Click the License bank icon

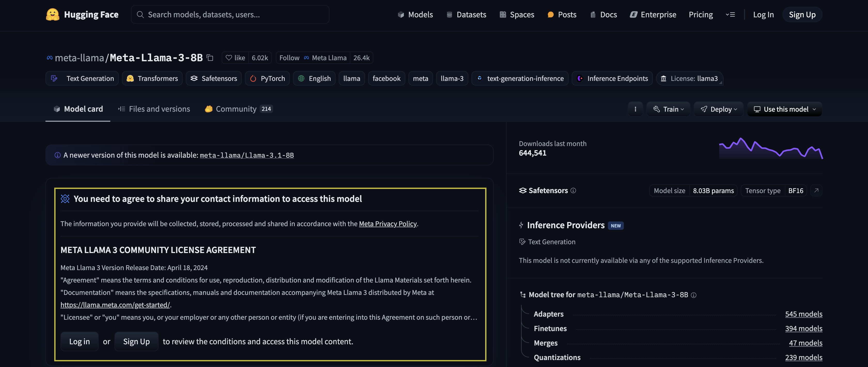click(x=663, y=79)
